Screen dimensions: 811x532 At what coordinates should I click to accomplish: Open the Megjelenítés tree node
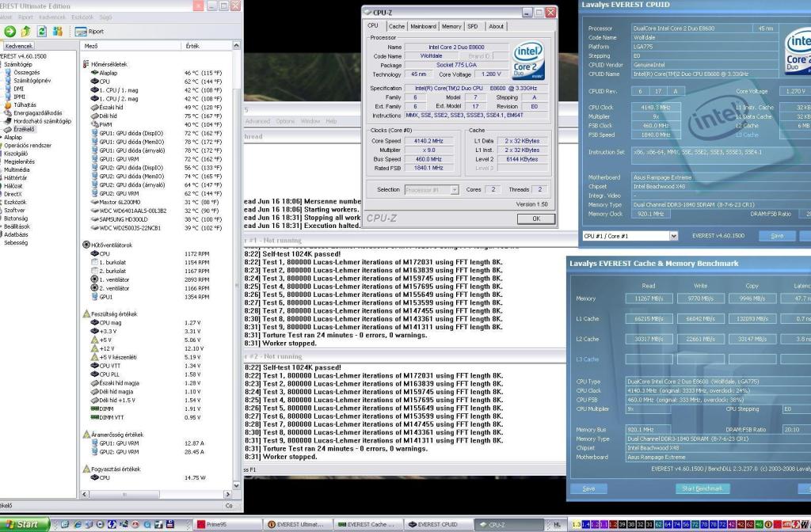point(19,161)
